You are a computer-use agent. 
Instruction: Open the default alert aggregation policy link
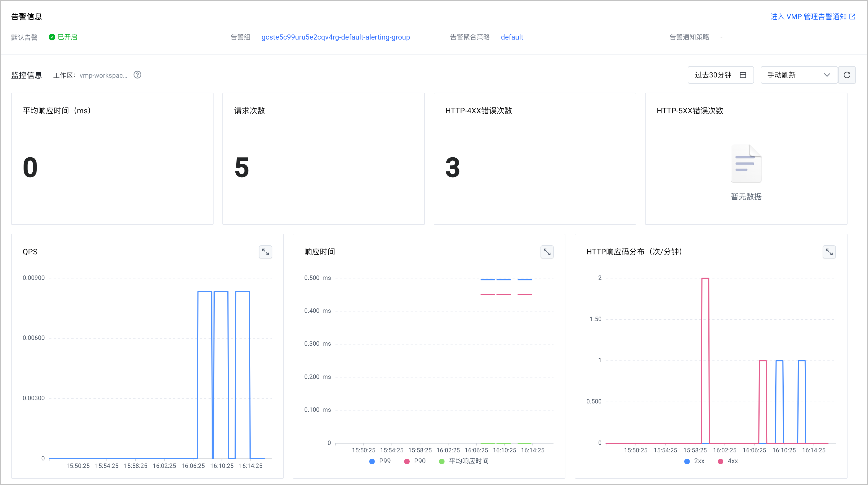coord(512,37)
